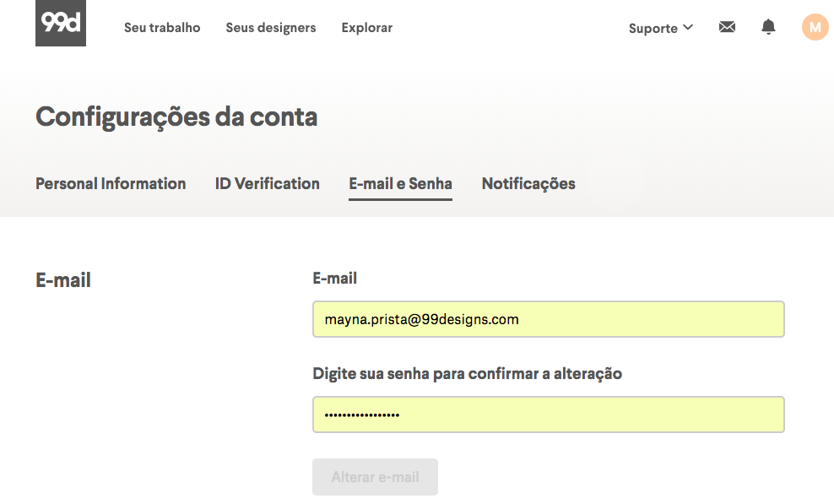Click the Configurações da conta heading
The image size is (834, 504).
[x=176, y=117]
